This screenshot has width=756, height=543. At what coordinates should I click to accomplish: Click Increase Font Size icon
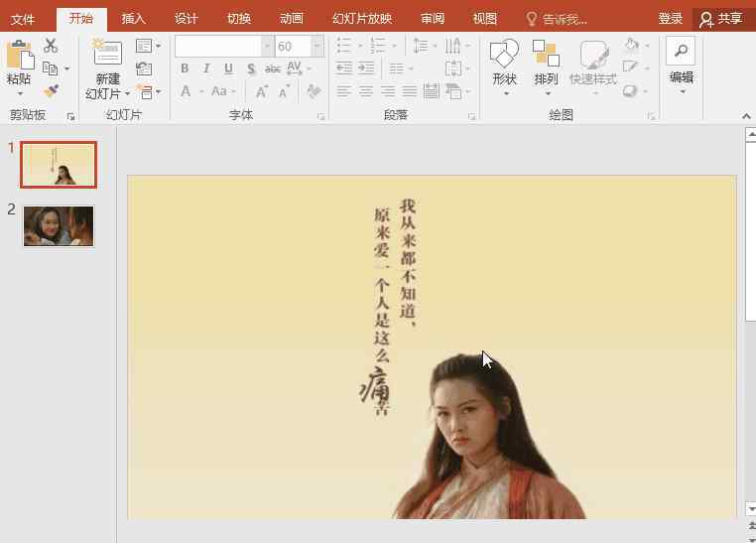click(x=262, y=91)
